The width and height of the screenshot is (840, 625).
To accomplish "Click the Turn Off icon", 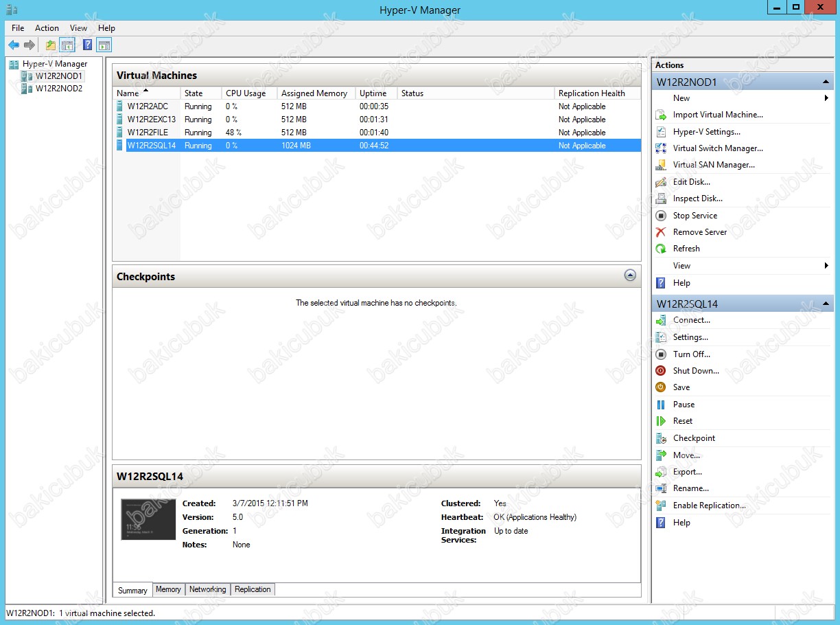I will click(661, 354).
